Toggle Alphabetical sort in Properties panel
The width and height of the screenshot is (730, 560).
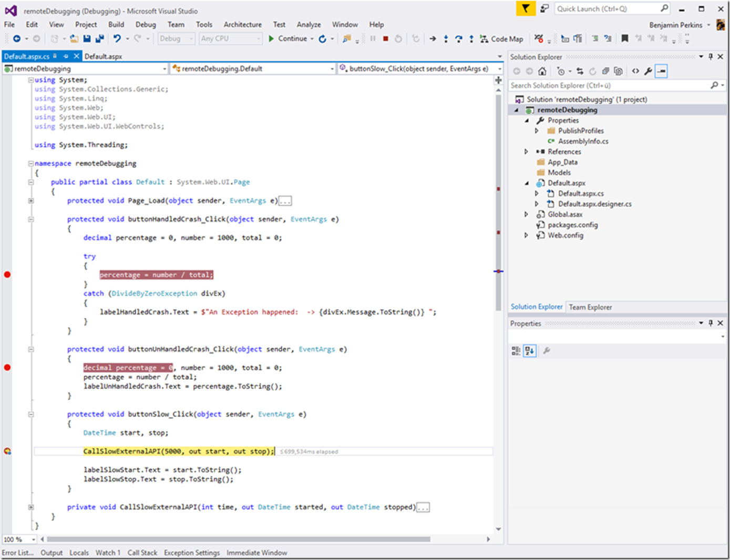coord(530,350)
